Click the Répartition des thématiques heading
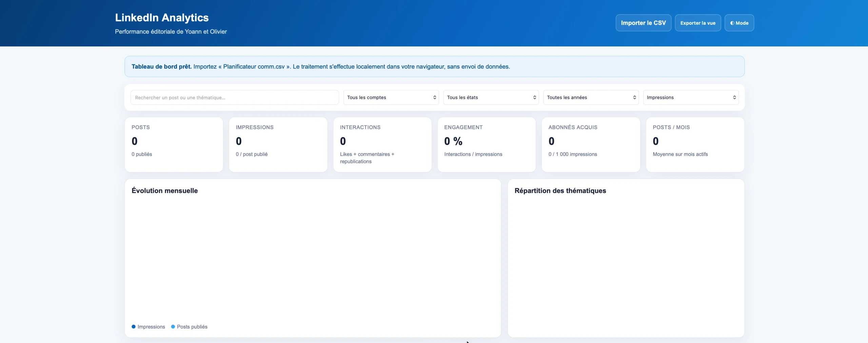The height and width of the screenshot is (343, 868). [560, 190]
